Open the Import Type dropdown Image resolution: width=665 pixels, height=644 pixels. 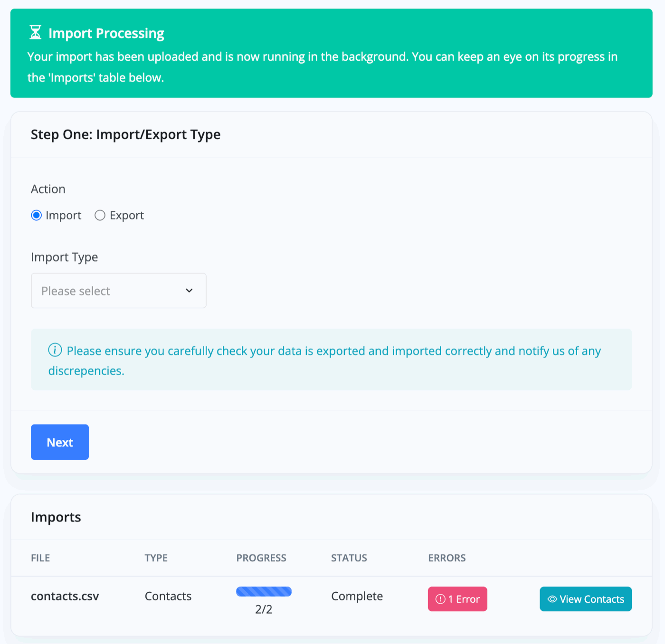coord(118,291)
